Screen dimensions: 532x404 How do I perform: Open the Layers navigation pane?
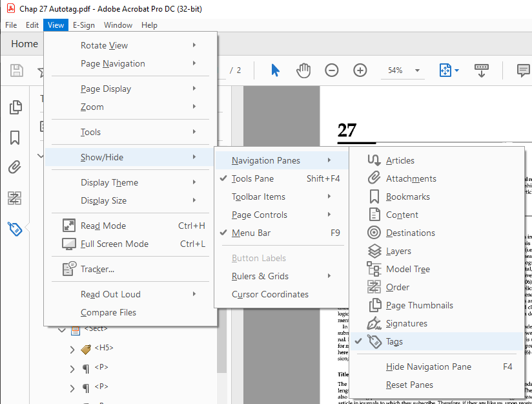[436, 251]
